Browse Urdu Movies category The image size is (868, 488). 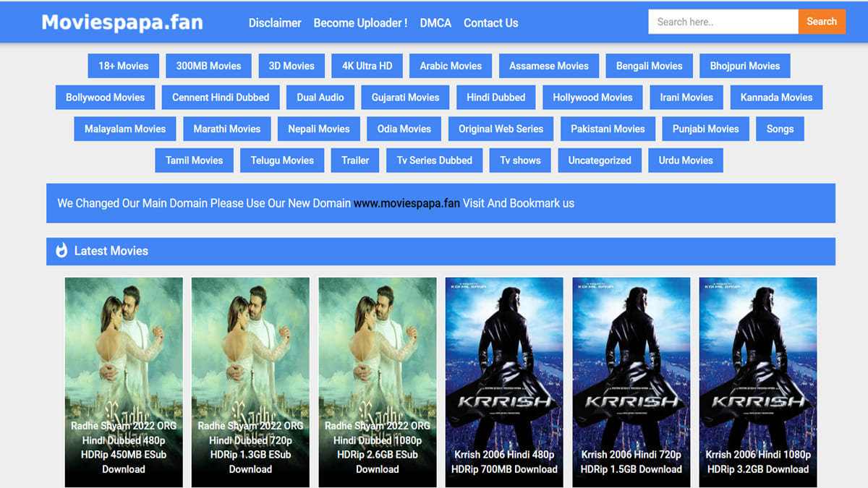686,160
